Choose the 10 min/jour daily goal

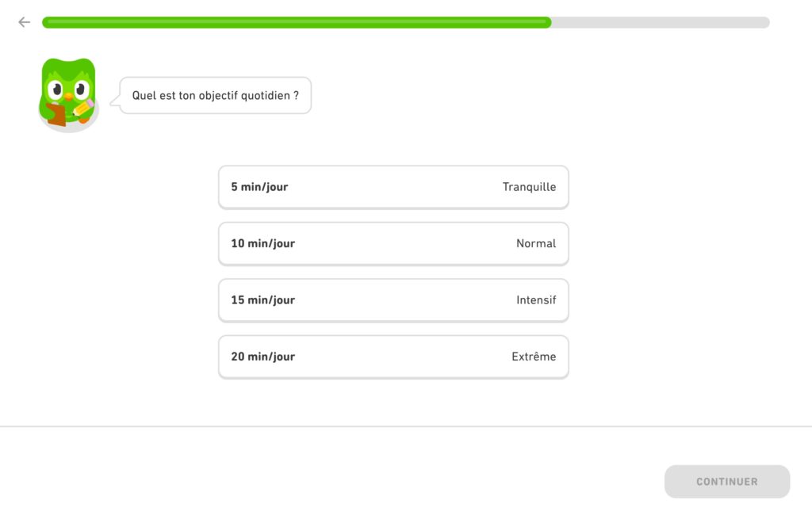point(393,243)
